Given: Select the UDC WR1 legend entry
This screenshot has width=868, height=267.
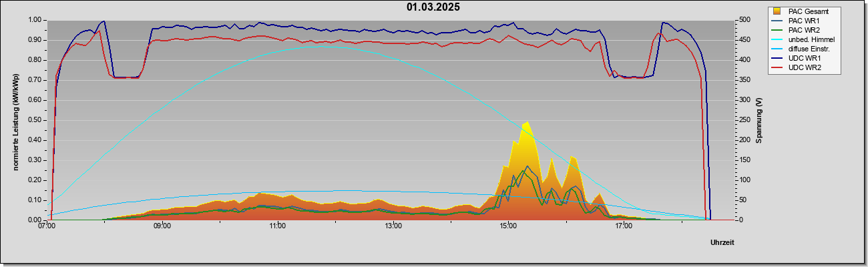Looking at the screenshot, I should [x=805, y=59].
